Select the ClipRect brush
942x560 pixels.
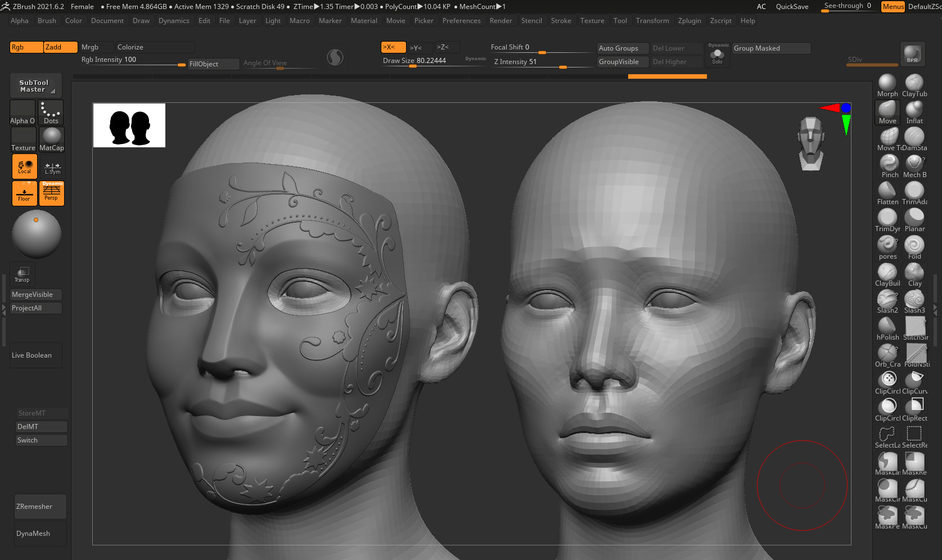pos(914,410)
